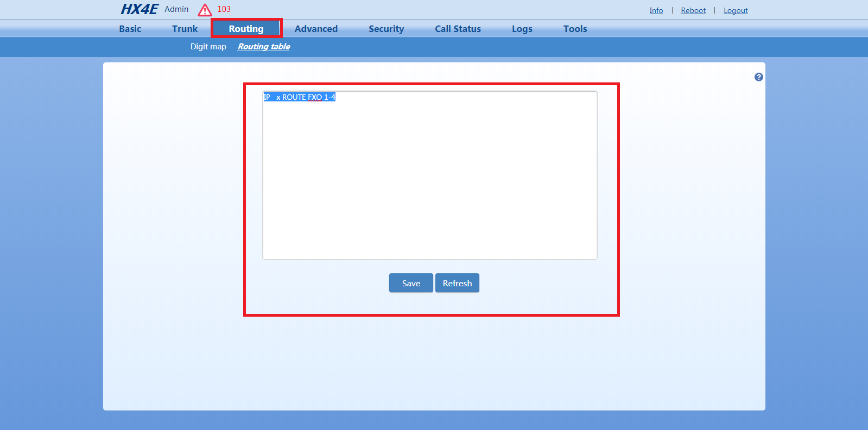
Task: Click the HX4E logo
Action: click(139, 9)
